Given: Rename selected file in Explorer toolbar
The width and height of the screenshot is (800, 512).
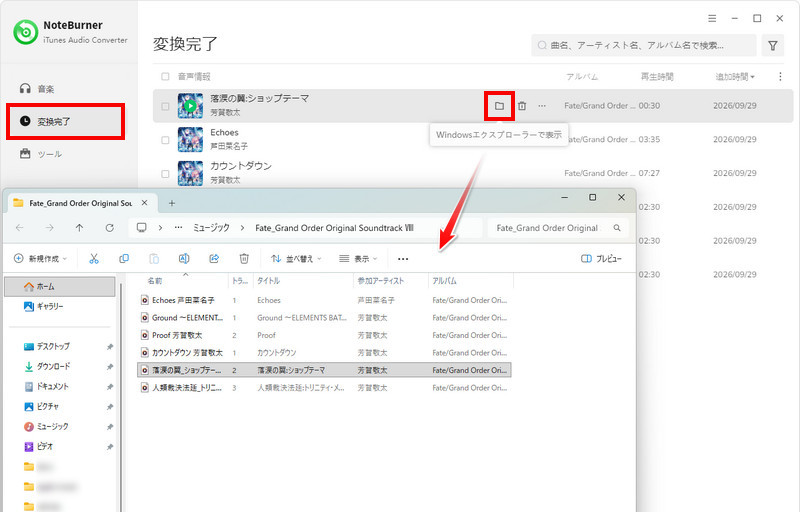Looking at the screenshot, I should point(184,259).
